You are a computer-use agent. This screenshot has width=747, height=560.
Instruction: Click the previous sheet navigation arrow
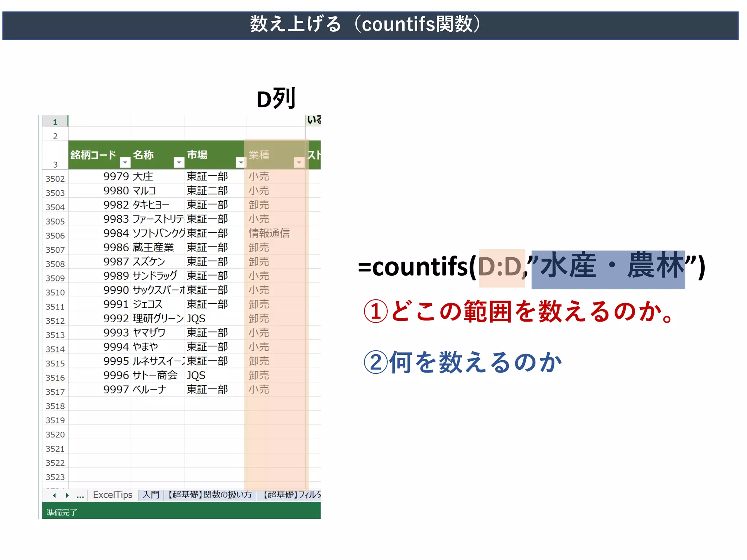point(55,495)
